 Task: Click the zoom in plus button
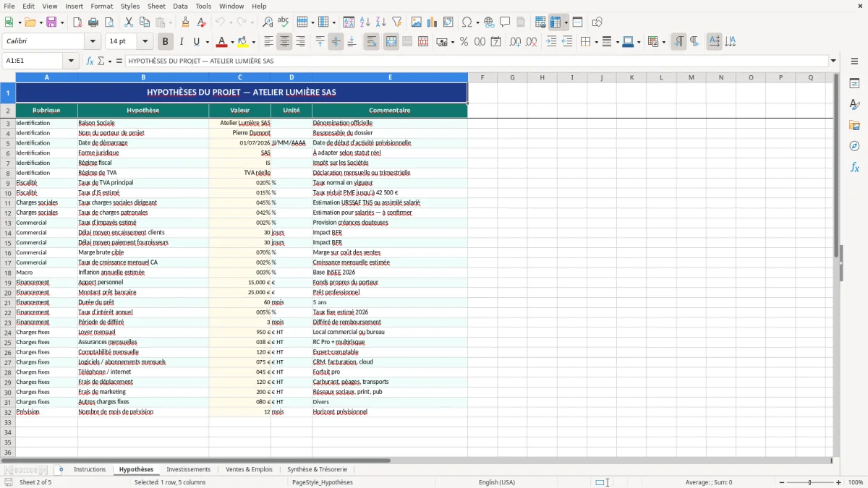click(839, 482)
